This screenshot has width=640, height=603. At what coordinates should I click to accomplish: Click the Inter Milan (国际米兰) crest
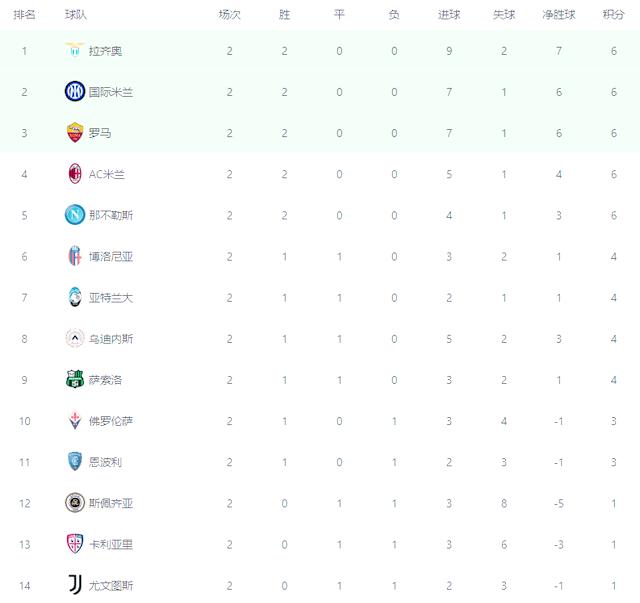click(74, 92)
